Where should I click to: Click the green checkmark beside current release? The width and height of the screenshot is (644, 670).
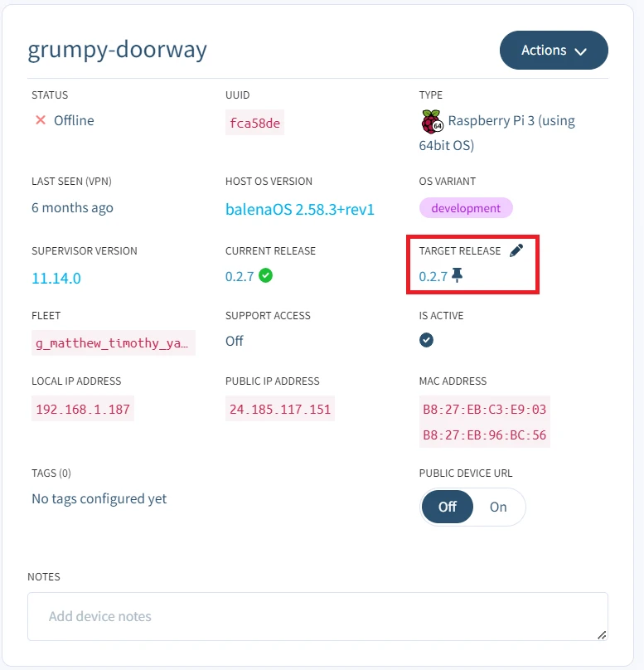tap(265, 275)
